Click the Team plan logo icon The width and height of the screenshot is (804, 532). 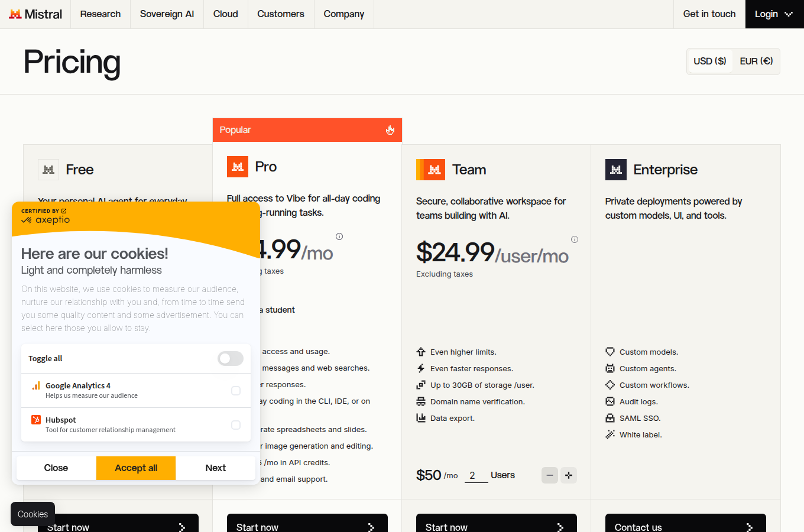point(431,170)
